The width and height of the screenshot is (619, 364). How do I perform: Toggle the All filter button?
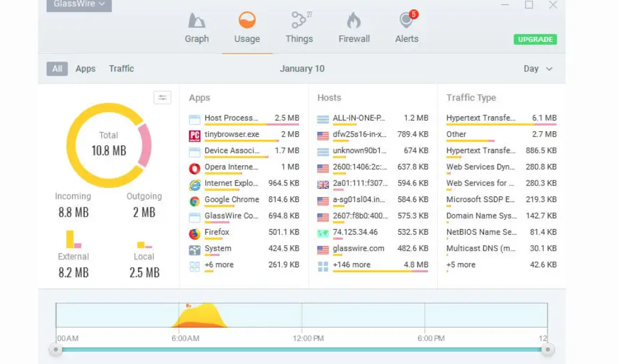[57, 69]
